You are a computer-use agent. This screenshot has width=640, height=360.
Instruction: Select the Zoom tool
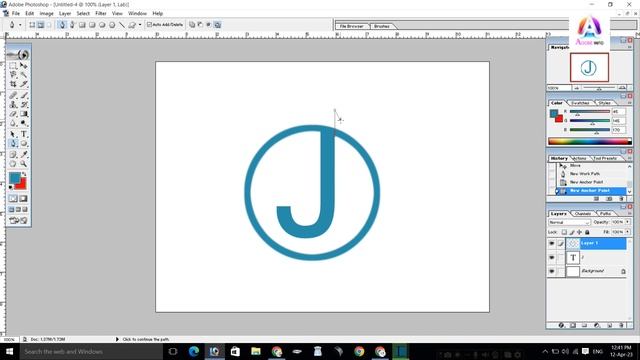point(24,164)
